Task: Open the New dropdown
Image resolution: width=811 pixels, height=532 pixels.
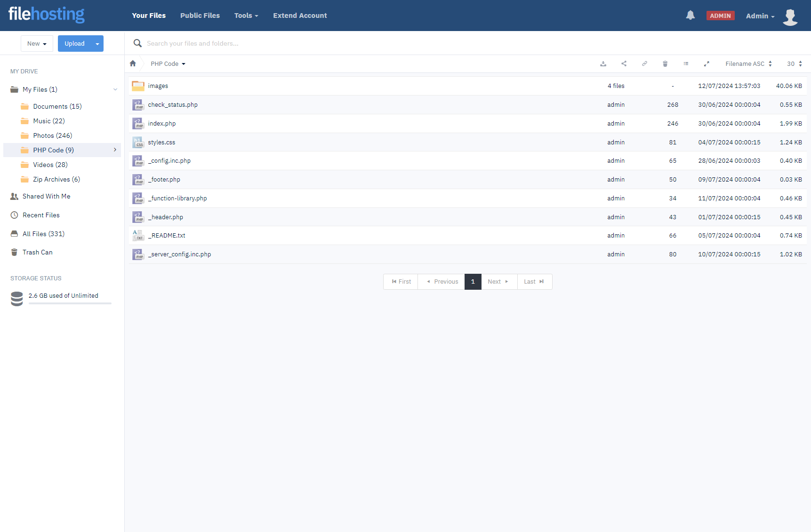Action: click(x=37, y=44)
